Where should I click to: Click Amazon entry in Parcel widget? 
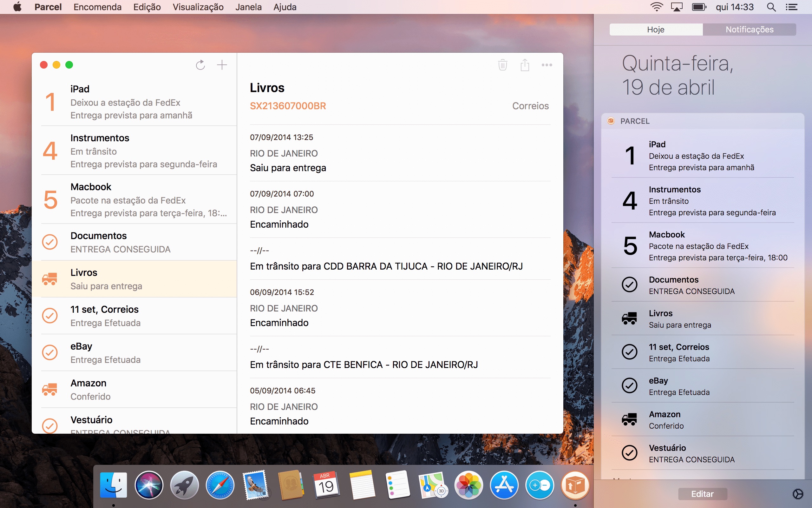[x=703, y=419]
